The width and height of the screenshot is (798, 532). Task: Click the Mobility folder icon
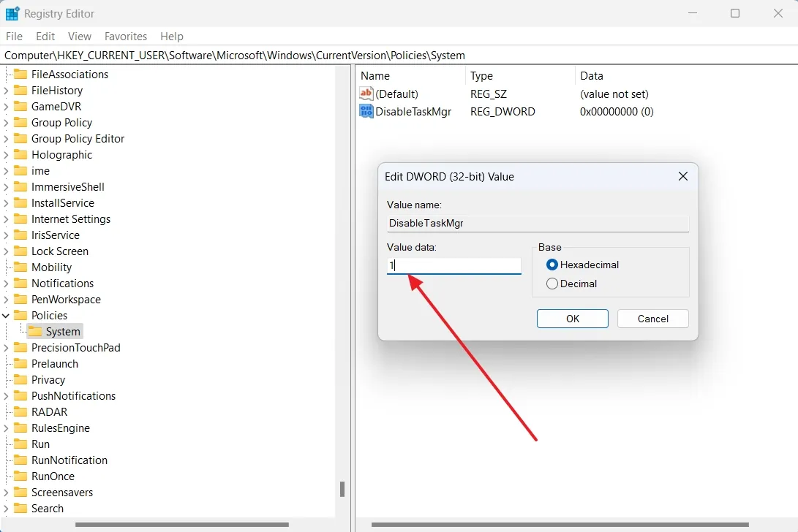click(20, 267)
